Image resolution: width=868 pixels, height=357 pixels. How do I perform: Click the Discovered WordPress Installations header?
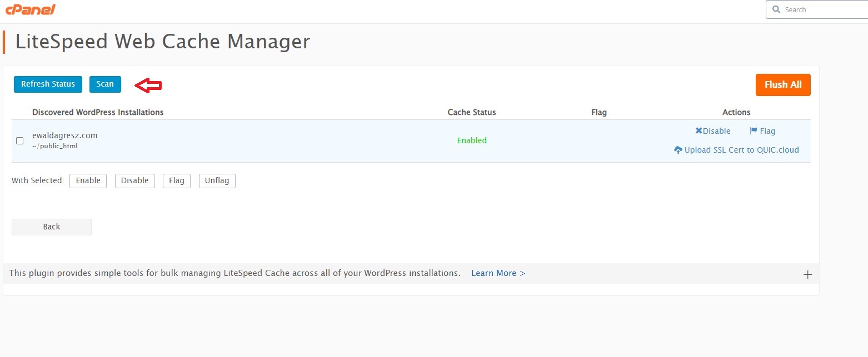(x=98, y=112)
